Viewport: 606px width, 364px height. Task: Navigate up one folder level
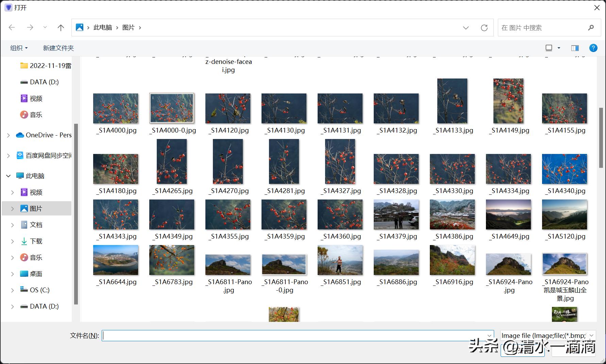(61, 28)
